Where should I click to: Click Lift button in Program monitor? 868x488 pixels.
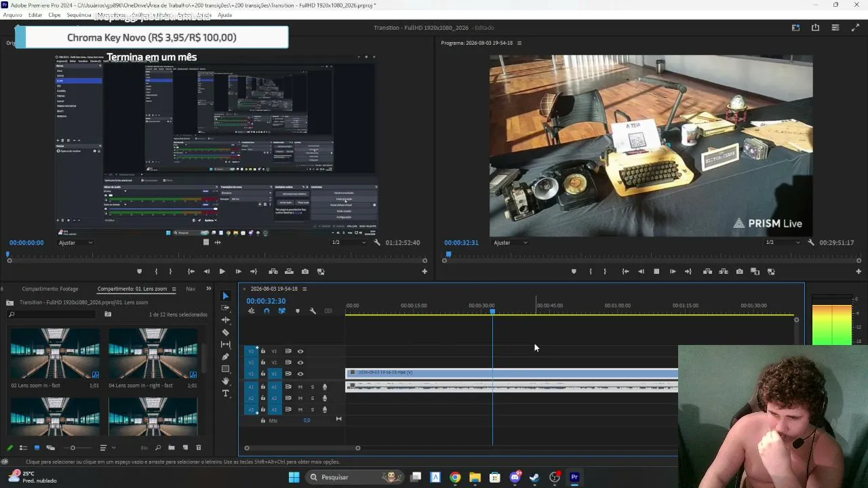[x=707, y=271]
